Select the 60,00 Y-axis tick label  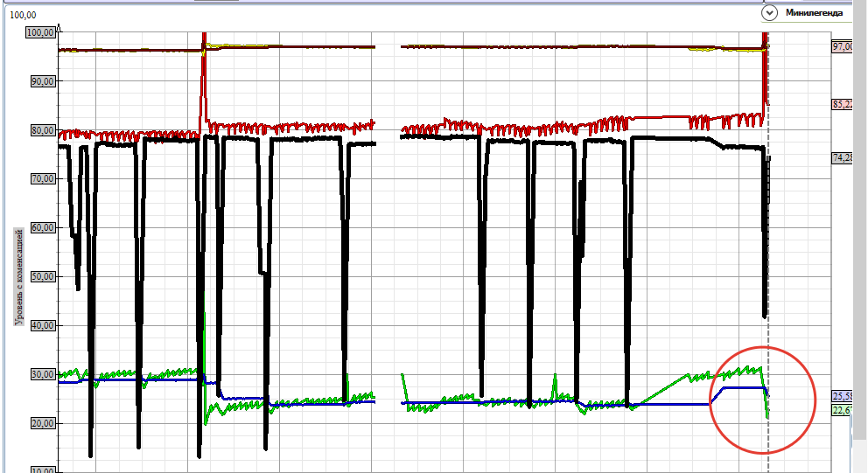42,227
